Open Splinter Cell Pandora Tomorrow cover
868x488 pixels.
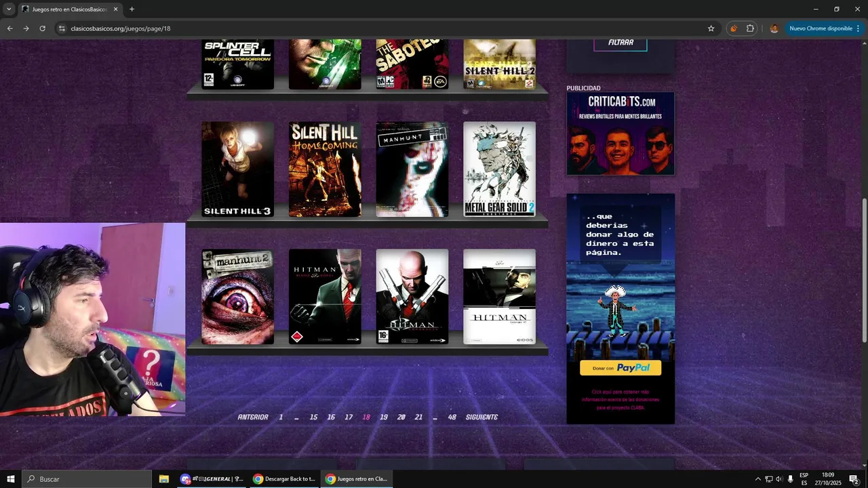[x=237, y=64]
